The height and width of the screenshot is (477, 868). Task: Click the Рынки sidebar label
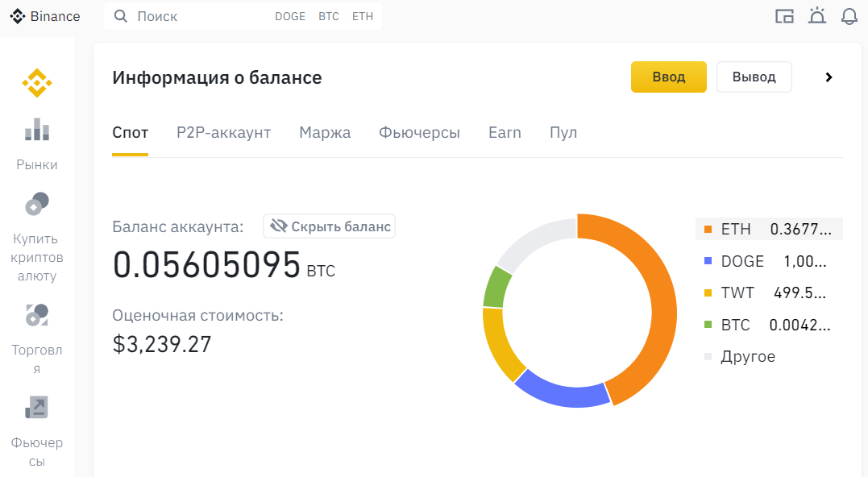point(37,165)
